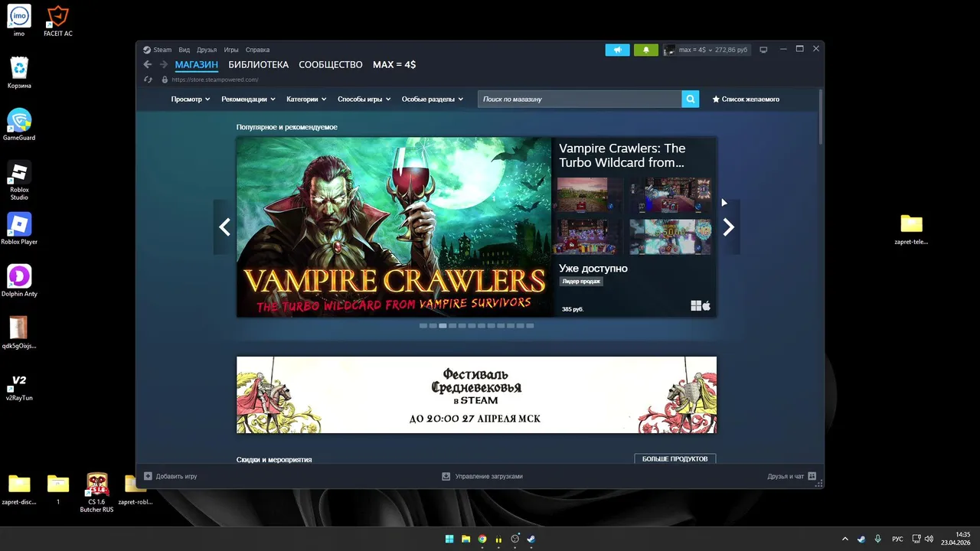Switch to the СООБЩЕСТВО tab
Screen dimensions: 980x551
pyautogui.click(x=331, y=64)
